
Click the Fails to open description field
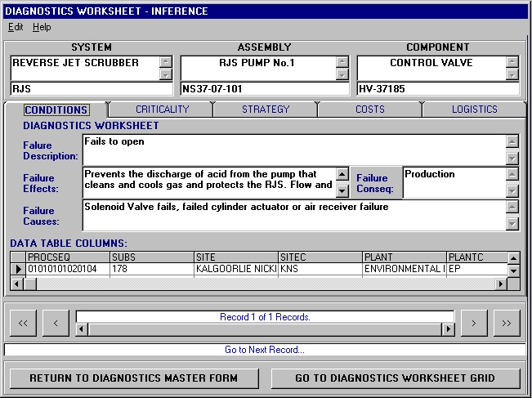[x=294, y=150]
